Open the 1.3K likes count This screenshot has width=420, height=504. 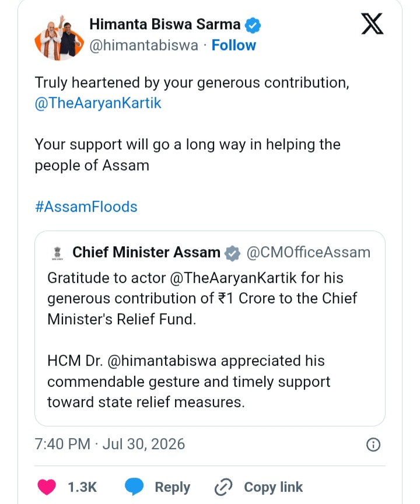pyautogui.click(x=82, y=487)
